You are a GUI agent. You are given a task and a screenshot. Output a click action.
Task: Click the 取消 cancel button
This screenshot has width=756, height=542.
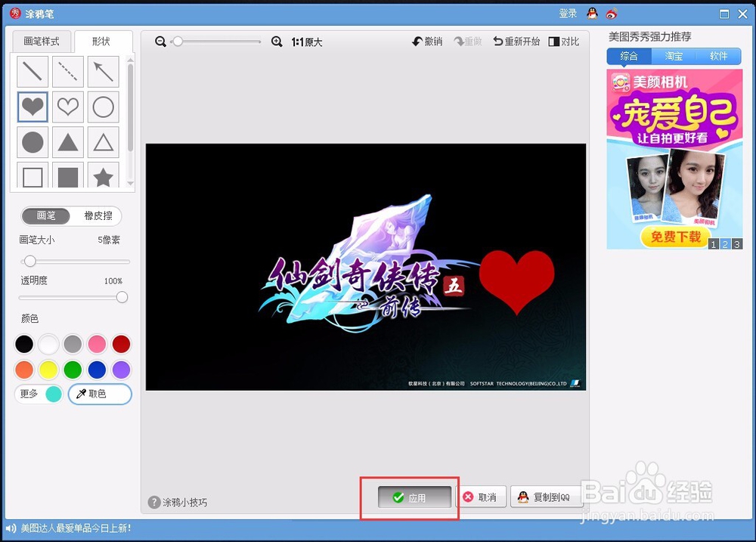point(481,497)
